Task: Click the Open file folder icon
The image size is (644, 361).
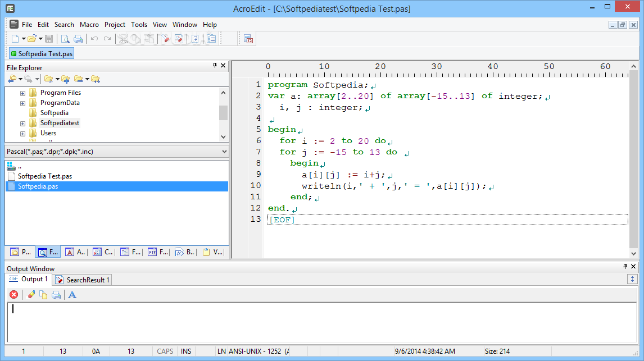Action: coord(32,39)
